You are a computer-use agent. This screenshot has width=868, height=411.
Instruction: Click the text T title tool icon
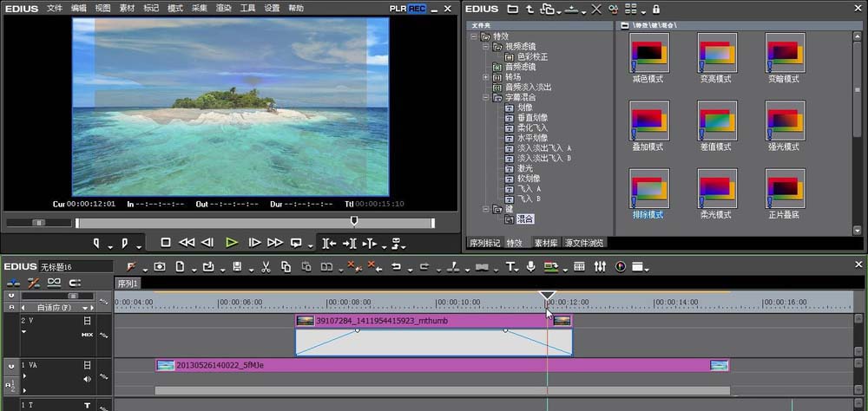[x=510, y=266]
